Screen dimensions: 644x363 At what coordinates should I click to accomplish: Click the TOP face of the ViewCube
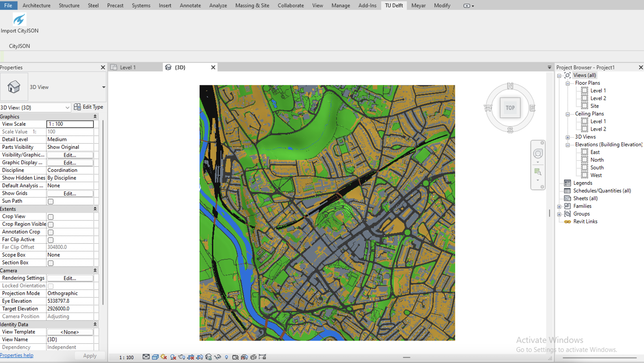click(x=510, y=108)
